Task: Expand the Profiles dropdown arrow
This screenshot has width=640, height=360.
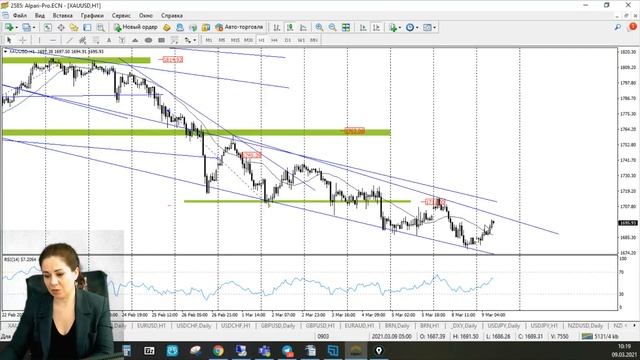Action: point(34,28)
